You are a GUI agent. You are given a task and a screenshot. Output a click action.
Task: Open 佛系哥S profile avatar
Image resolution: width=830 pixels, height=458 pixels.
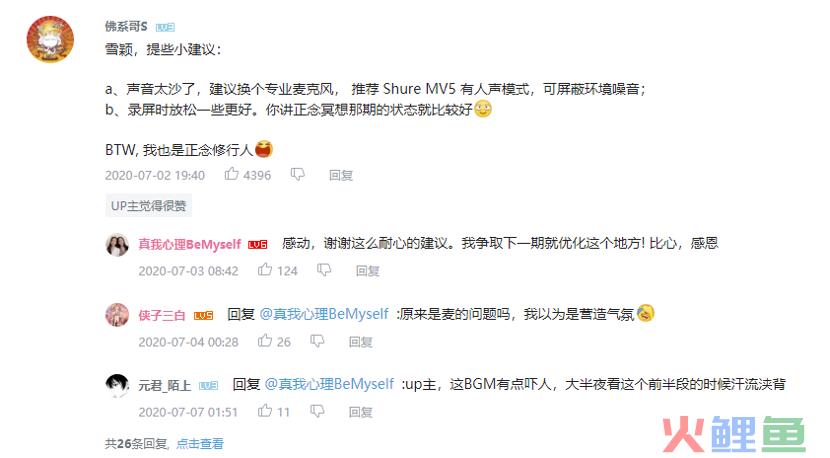click(x=50, y=39)
